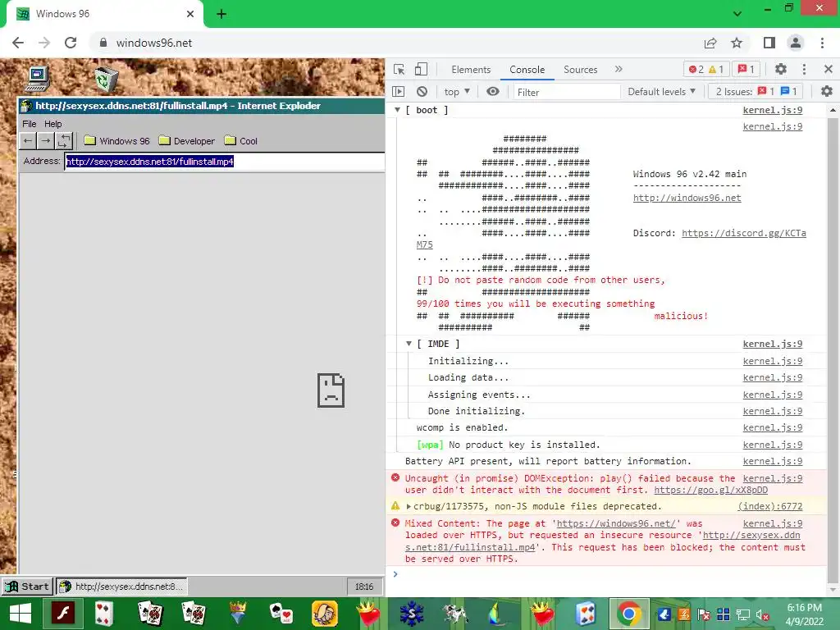Collapse the [ boot ] console group
Viewport: 840px width, 630px height.
(398, 110)
